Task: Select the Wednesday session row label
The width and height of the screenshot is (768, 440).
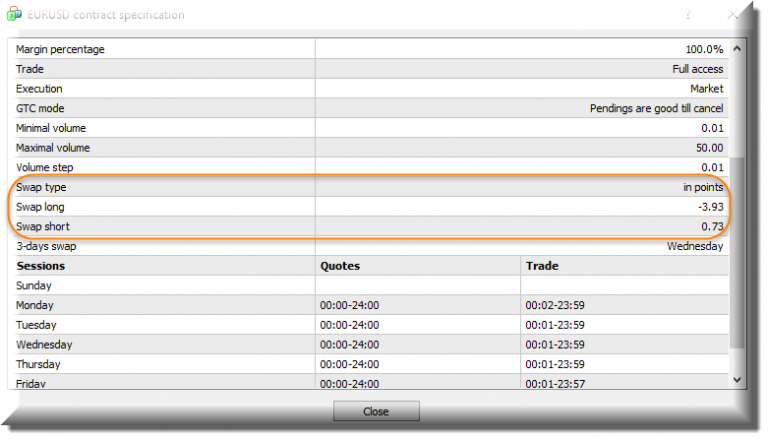Action: [x=44, y=344]
